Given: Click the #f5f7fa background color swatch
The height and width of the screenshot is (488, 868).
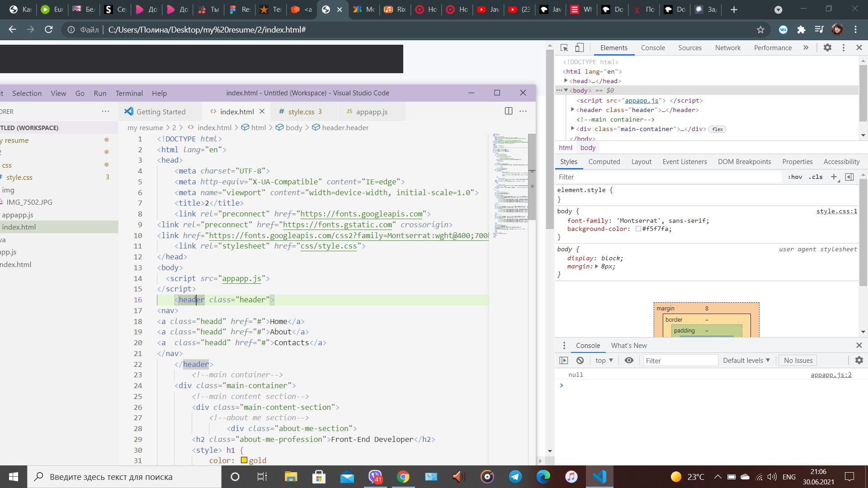Looking at the screenshot, I should point(638,229).
